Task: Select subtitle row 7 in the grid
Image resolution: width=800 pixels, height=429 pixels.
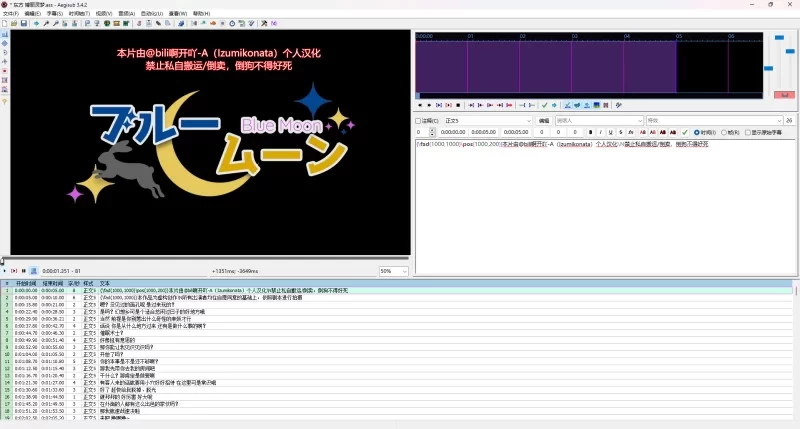Action: [x=397, y=333]
